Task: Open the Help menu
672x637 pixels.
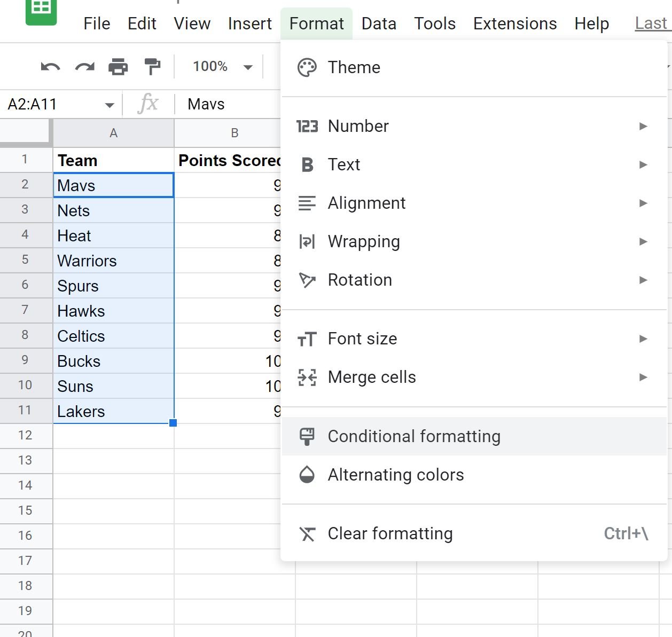Action: [592, 23]
